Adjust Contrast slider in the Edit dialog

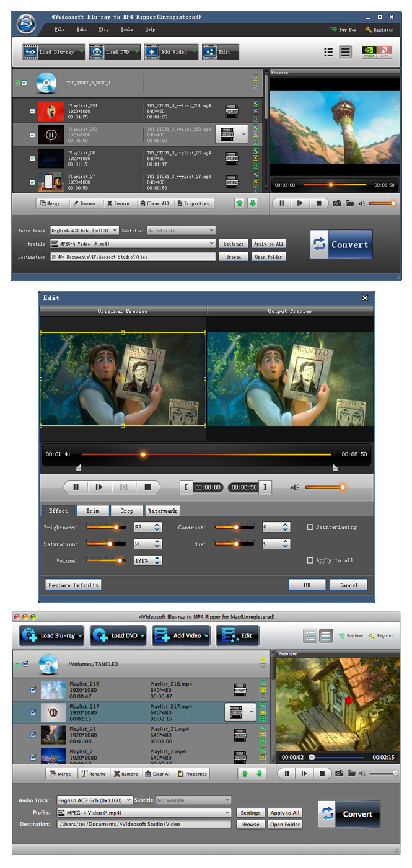click(234, 527)
